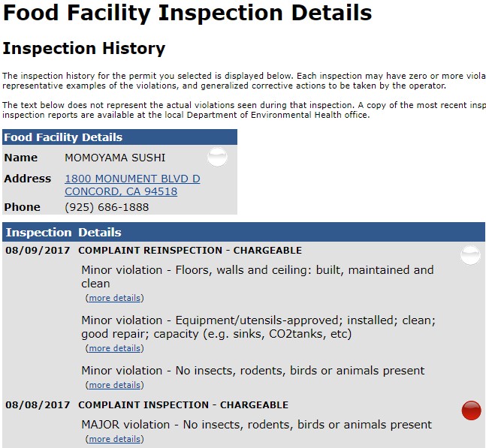The width and height of the screenshot is (486, 448).
Task: Click the Food Facility Inspection Details title
Action: tap(187, 13)
